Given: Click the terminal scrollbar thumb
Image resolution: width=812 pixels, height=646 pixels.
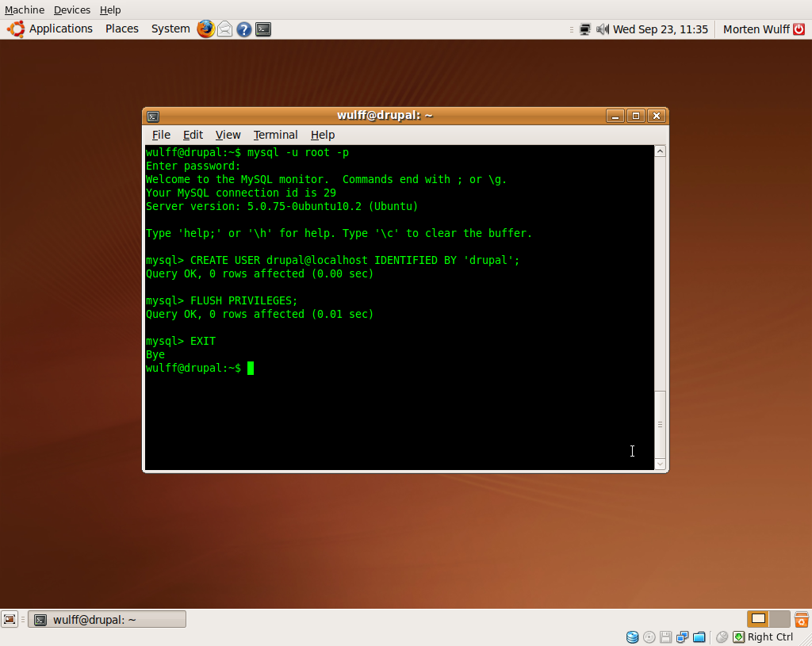Looking at the screenshot, I should tap(660, 424).
